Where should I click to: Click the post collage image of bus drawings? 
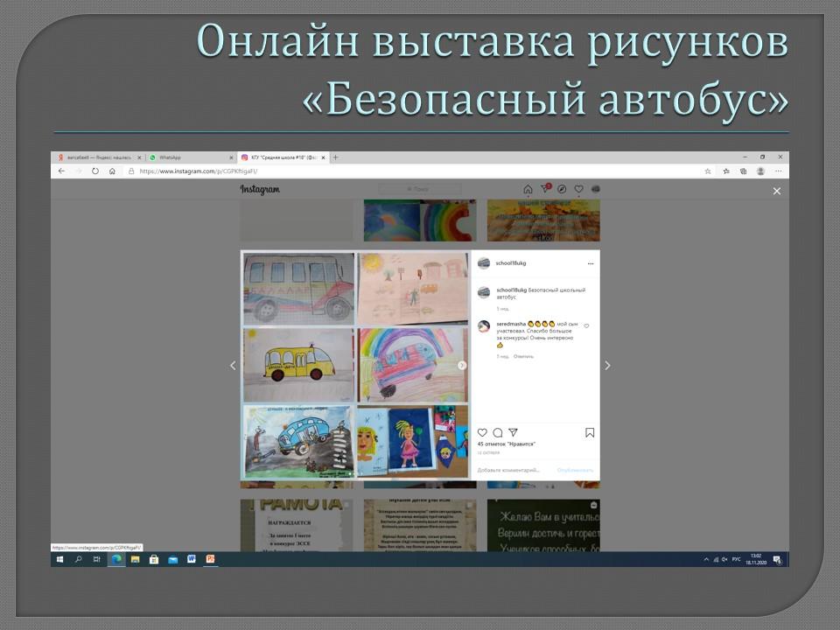pyautogui.click(x=355, y=365)
